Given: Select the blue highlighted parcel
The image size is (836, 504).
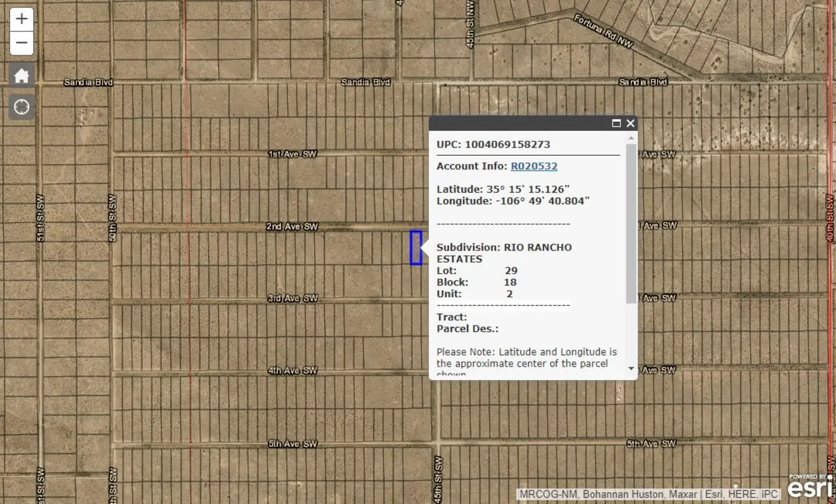Looking at the screenshot, I should point(416,248).
